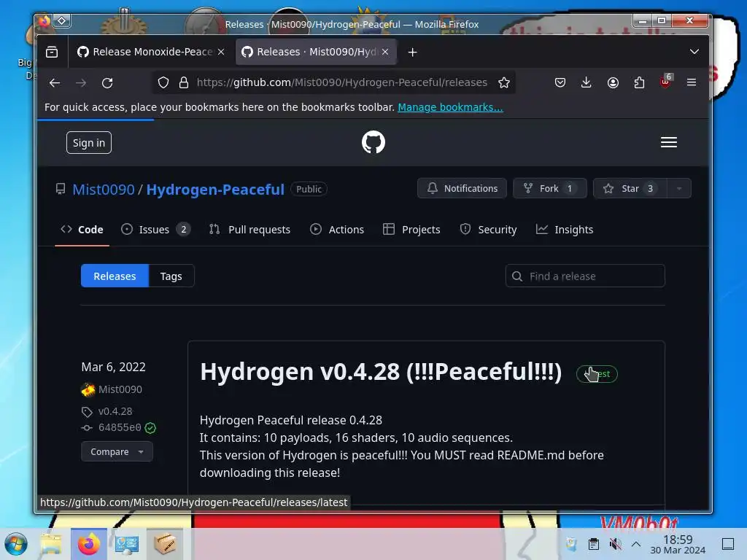The image size is (747, 560).
Task: Go to the GitHub homepage logo
Action: (x=373, y=142)
